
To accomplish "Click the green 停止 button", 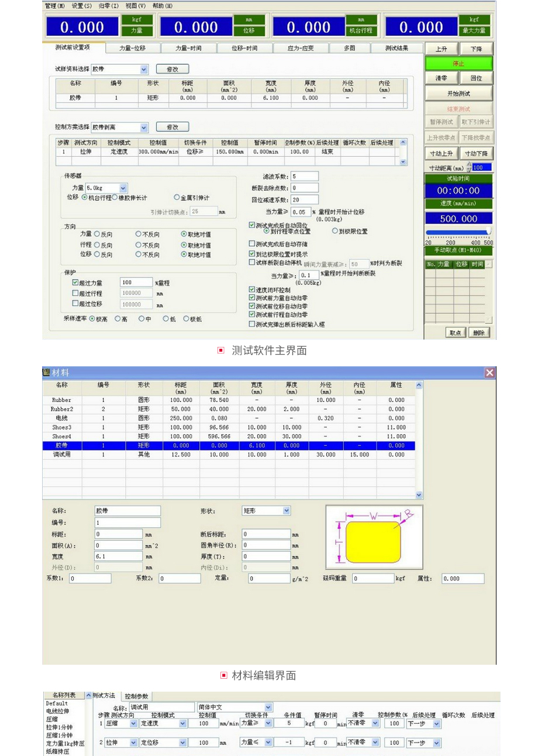I will [458, 63].
